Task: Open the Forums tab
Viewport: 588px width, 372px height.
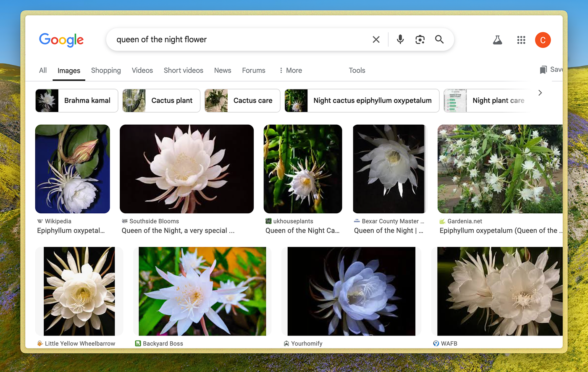Action: point(254,70)
